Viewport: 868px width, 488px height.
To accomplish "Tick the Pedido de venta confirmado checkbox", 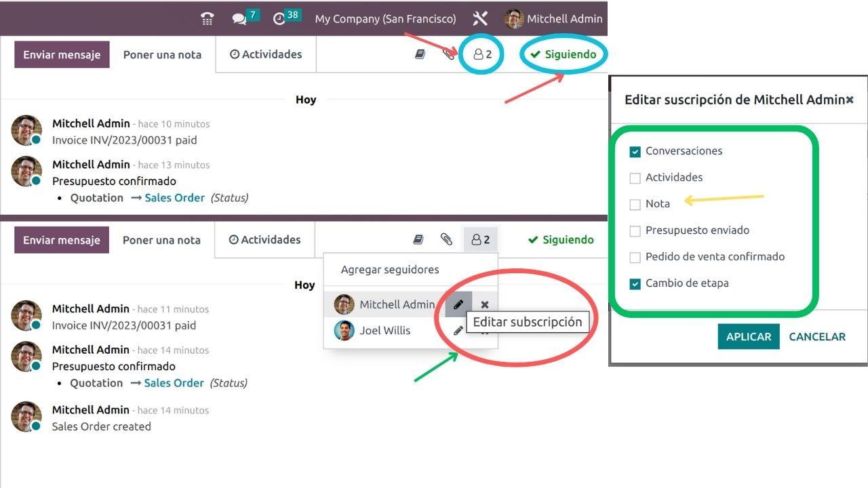I will point(635,257).
